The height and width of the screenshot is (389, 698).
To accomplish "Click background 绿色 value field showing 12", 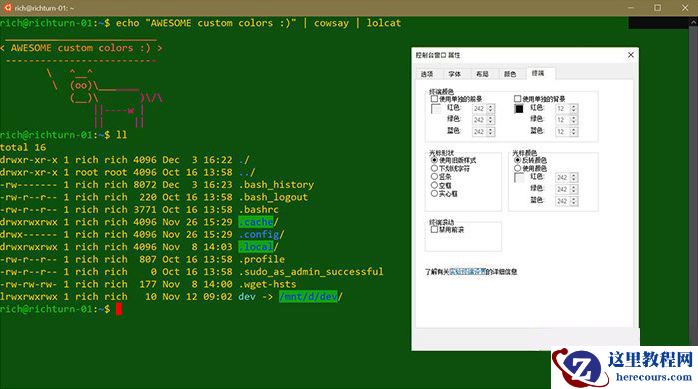I will point(562,120).
